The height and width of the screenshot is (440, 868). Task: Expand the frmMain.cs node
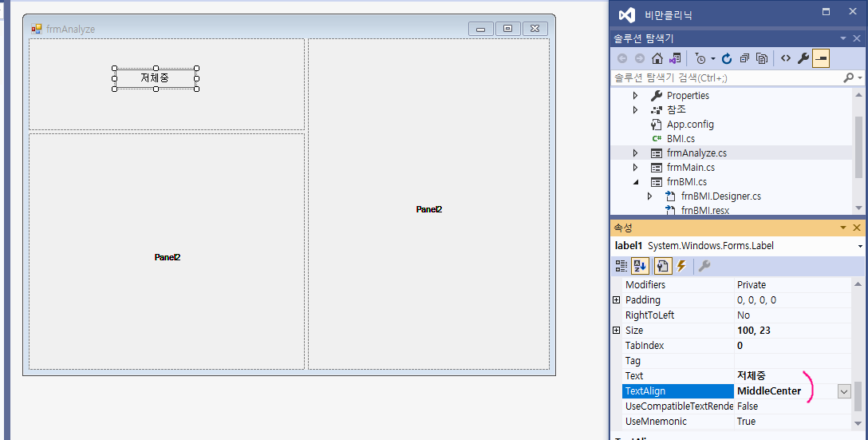[636, 168]
